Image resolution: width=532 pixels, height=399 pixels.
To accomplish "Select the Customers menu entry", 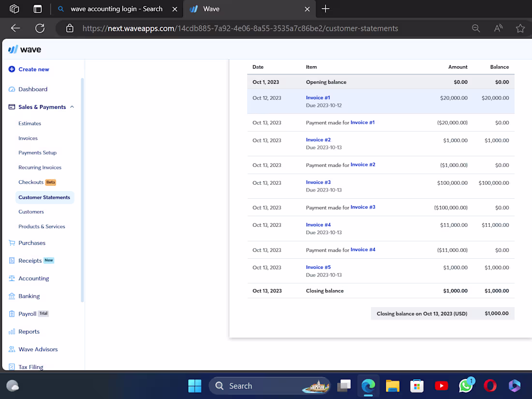I will 31,211.
